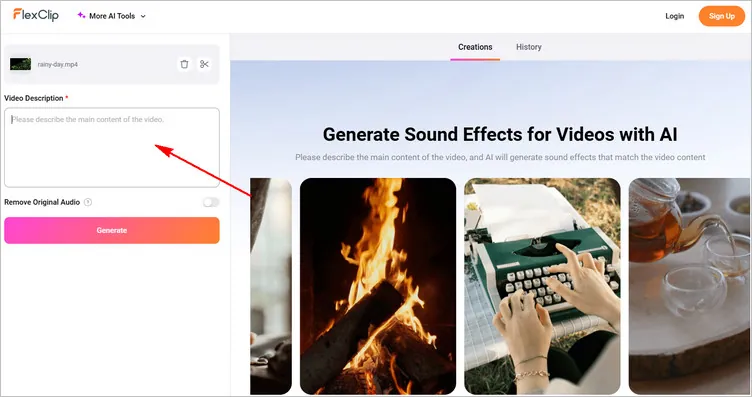Focus the Video Description text box
Viewport: 752px width, 397px height.
tap(112, 147)
